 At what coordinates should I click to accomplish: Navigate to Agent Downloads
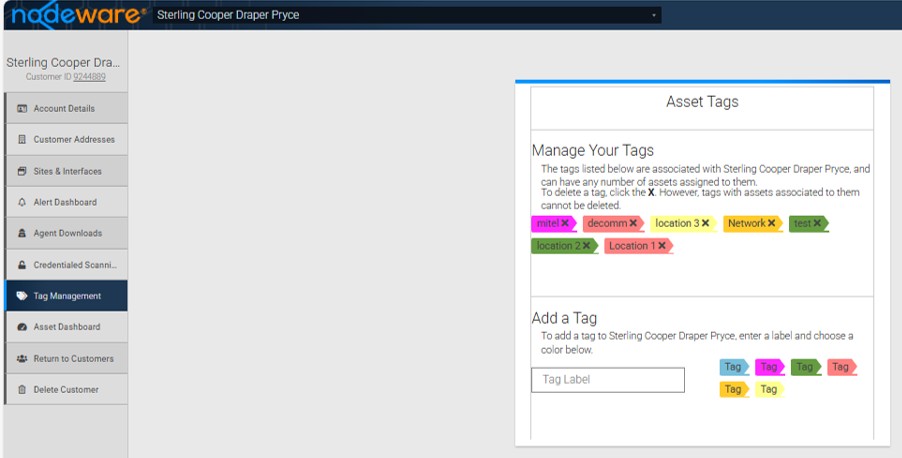point(66,233)
